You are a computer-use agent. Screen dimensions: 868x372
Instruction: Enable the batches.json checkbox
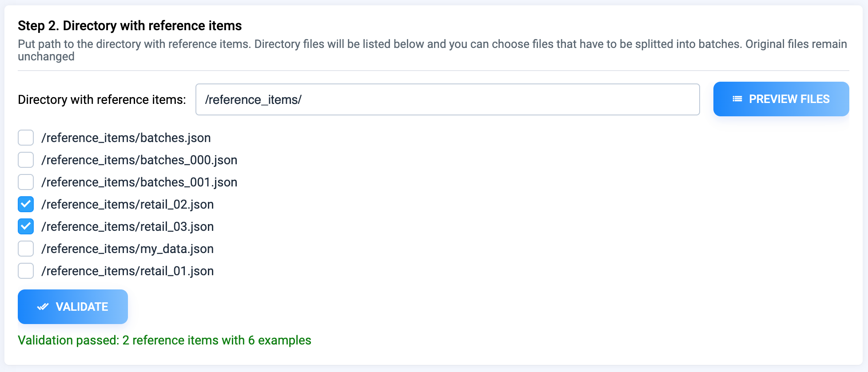pyautogui.click(x=26, y=138)
